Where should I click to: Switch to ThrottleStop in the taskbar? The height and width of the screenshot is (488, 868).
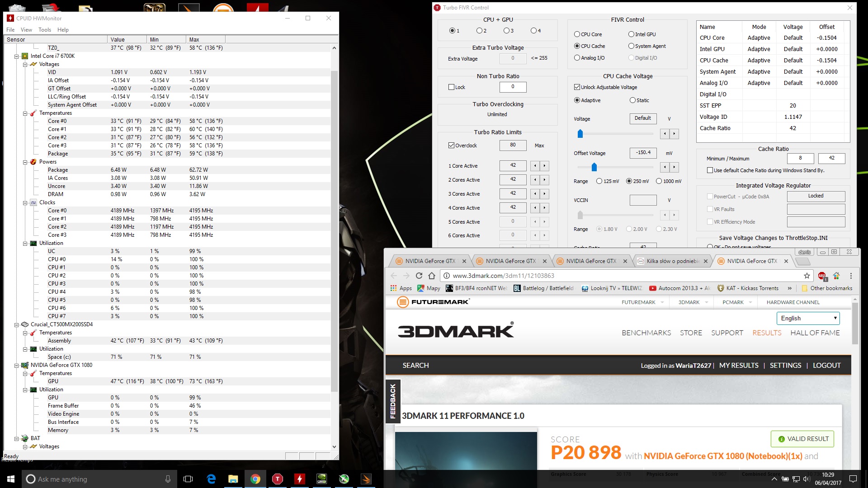tap(278, 479)
